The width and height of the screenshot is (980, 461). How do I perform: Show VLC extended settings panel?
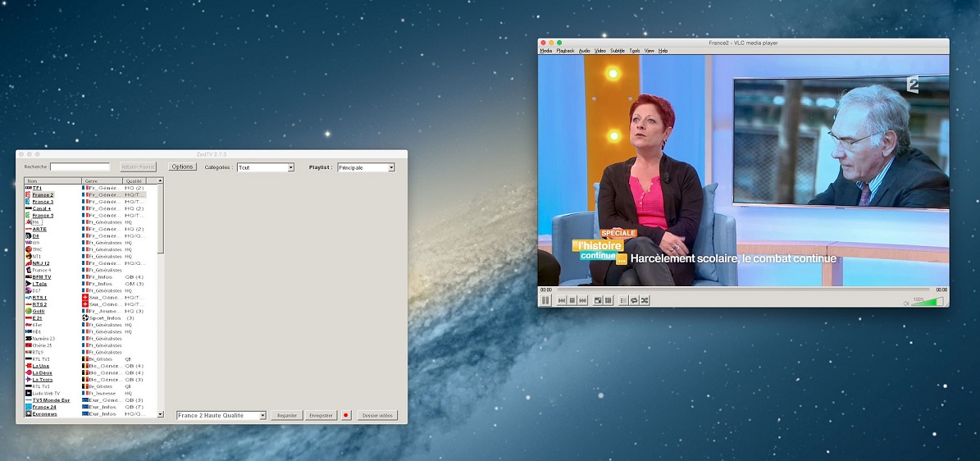[x=608, y=300]
